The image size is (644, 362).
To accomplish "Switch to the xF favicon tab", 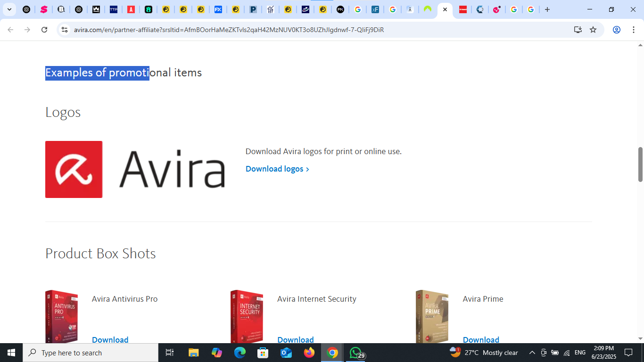I will [375, 9].
